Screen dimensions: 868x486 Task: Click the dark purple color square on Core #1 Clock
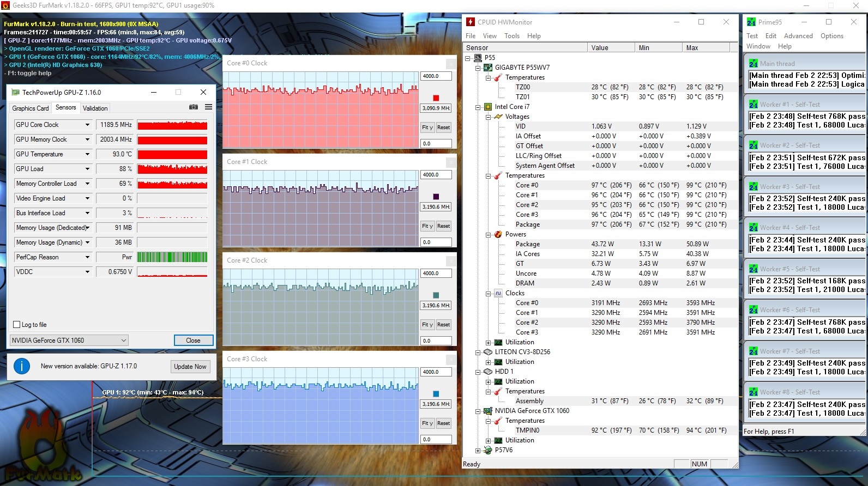click(436, 197)
